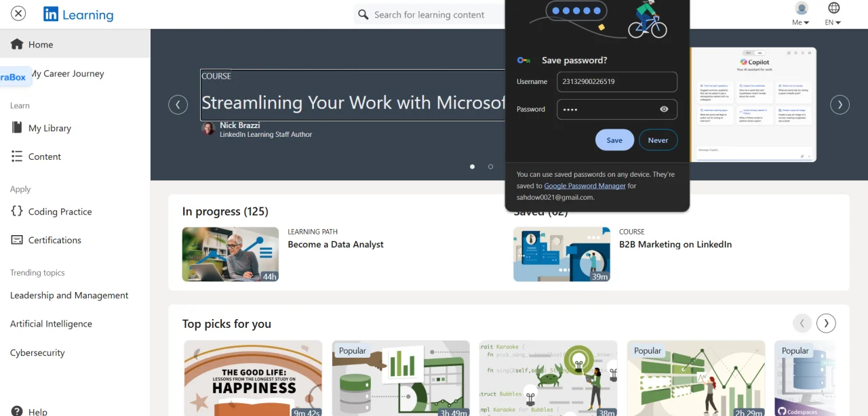868x416 pixels.
Task: Open My Career Journey in sidebar
Action: 66,73
